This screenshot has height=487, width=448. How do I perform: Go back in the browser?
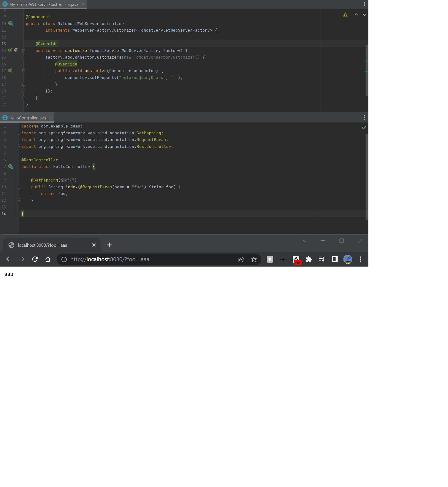click(9, 259)
